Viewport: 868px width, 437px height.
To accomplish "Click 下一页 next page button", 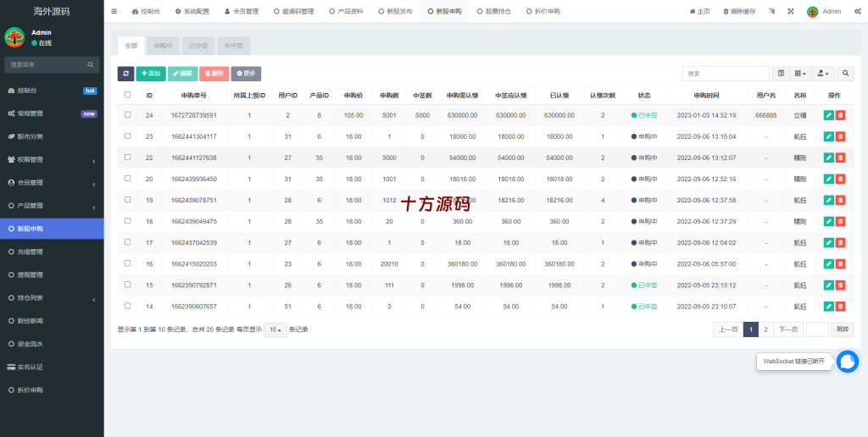I will 788,329.
